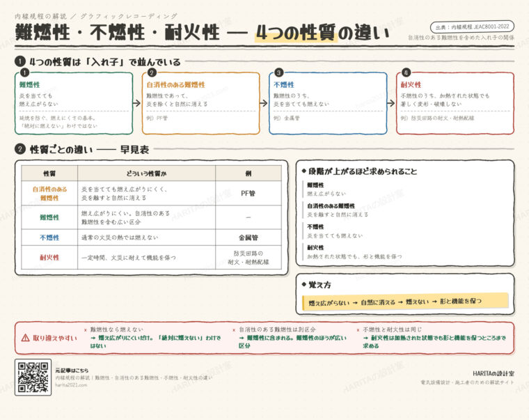Click 燃え広がらない under 難燃性 in the right panel
Image resolution: width=529 pixels, height=420 pixels.
(x=326, y=194)
